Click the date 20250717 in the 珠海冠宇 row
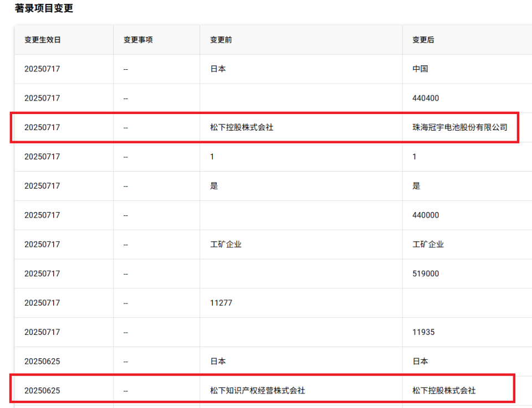The height and width of the screenshot is (408, 532). point(42,127)
